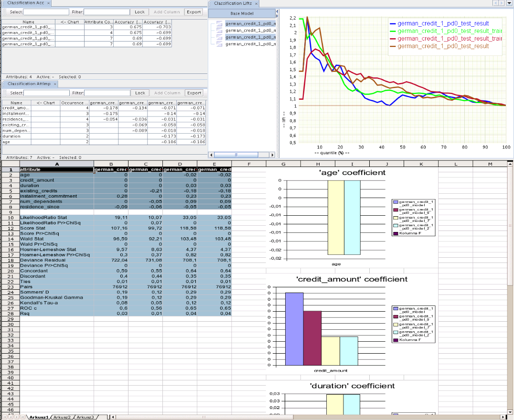The image size is (514, 420).
Task: Click Add Column in Classification AttImp toolbar
Action: pos(167,93)
